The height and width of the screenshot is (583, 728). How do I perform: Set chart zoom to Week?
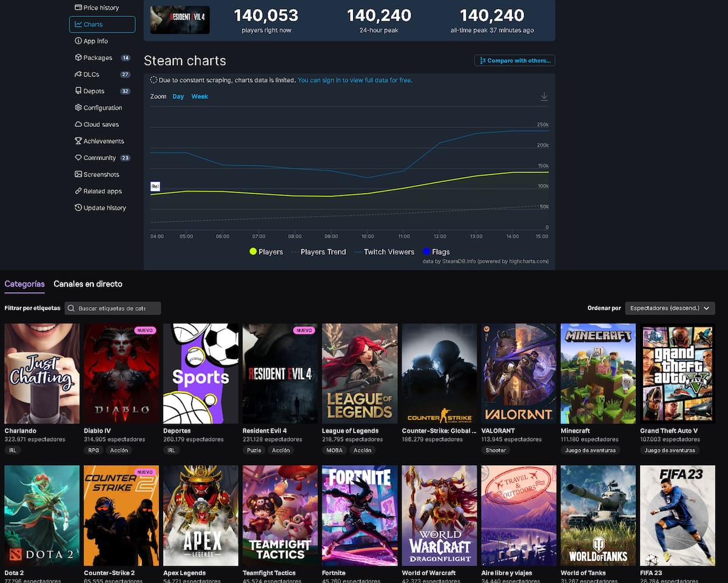point(200,96)
